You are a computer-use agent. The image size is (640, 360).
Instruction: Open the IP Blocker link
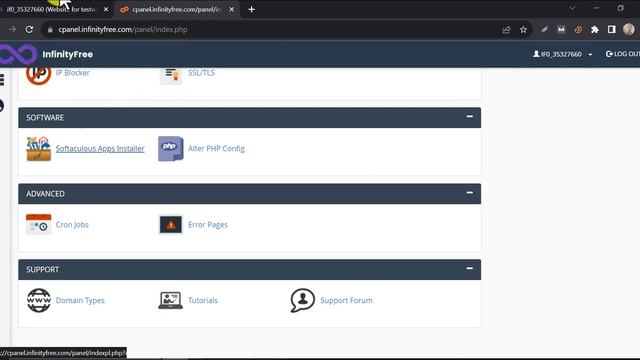click(73, 73)
